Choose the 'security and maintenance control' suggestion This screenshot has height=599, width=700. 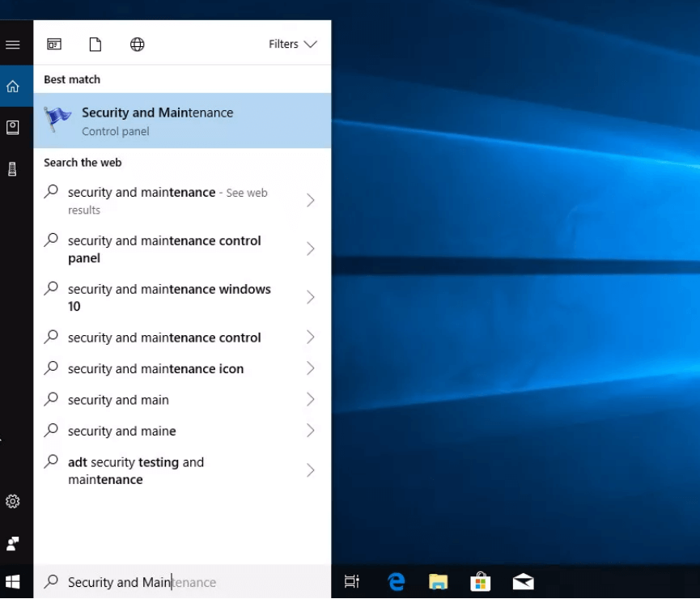[x=182, y=338]
